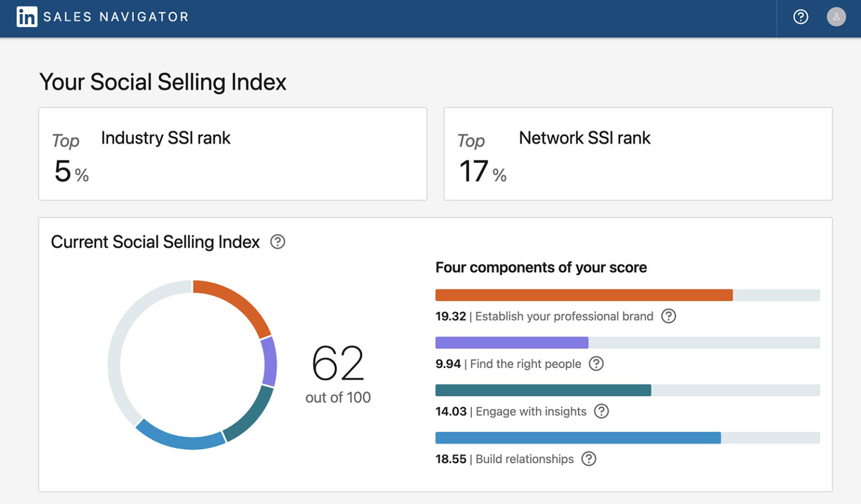Click the Establish your professional brand progress bar
This screenshot has height=504, width=861.
pos(583,294)
